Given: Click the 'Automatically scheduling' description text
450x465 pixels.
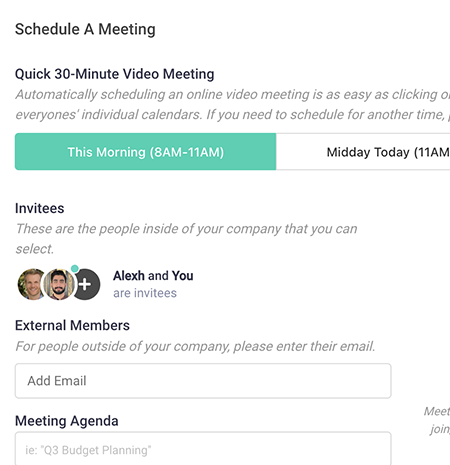Looking at the screenshot, I should coord(232,104).
